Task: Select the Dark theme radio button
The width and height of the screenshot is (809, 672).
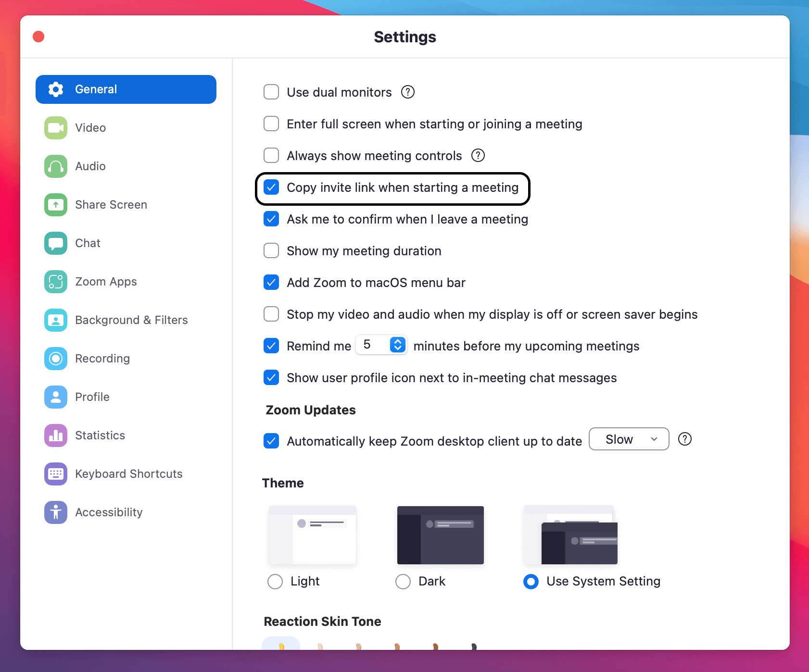Action: click(403, 582)
